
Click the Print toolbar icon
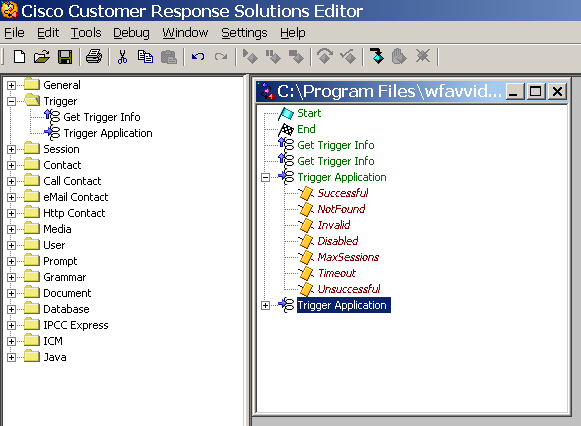point(94,57)
